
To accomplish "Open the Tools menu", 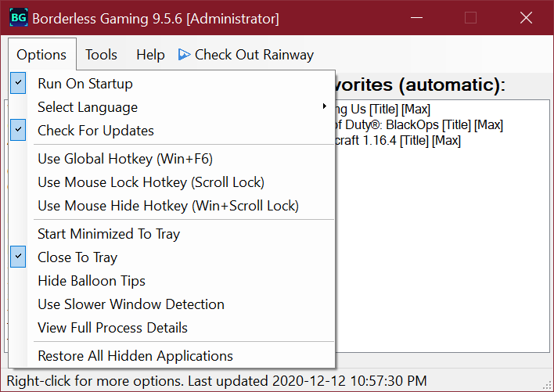I will tap(101, 55).
